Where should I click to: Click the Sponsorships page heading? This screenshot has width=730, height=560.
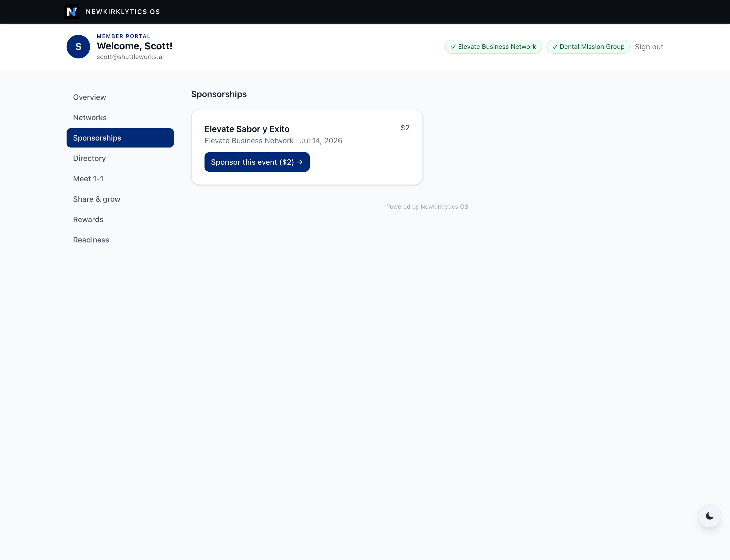tap(219, 94)
